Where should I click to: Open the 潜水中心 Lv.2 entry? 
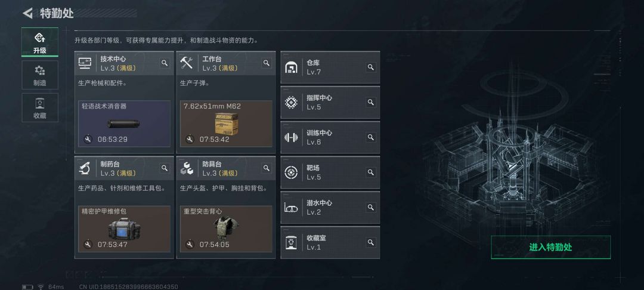coord(330,208)
